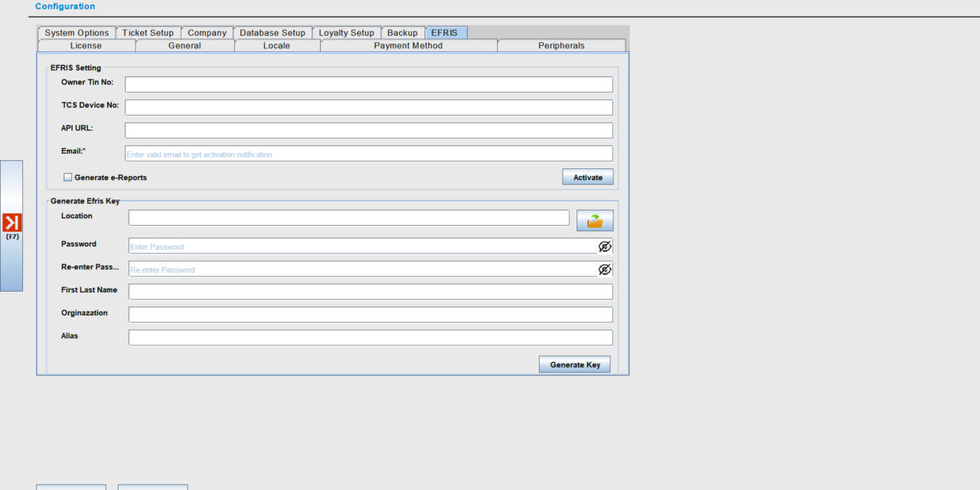The height and width of the screenshot is (490, 980).
Task: Select the Company tab
Action: point(207,33)
